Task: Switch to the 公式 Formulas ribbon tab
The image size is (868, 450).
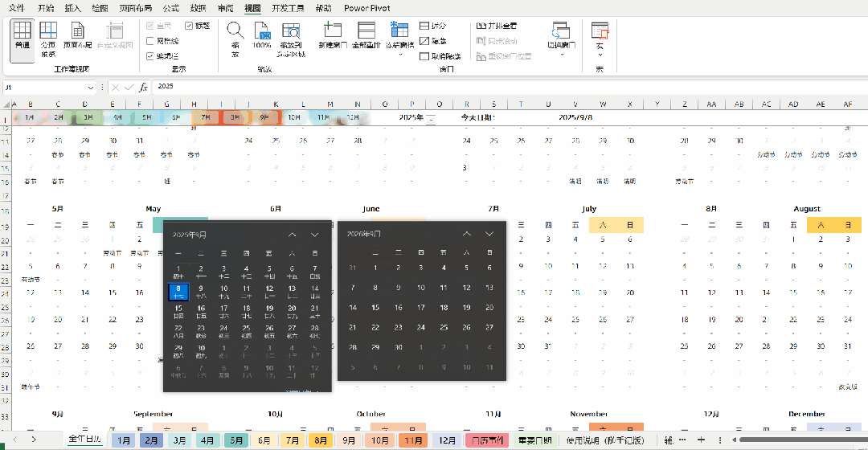Action: click(170, 8)
